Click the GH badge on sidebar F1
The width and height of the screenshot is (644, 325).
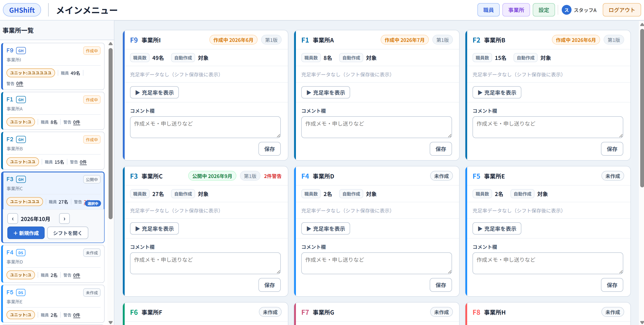point(21,100)
